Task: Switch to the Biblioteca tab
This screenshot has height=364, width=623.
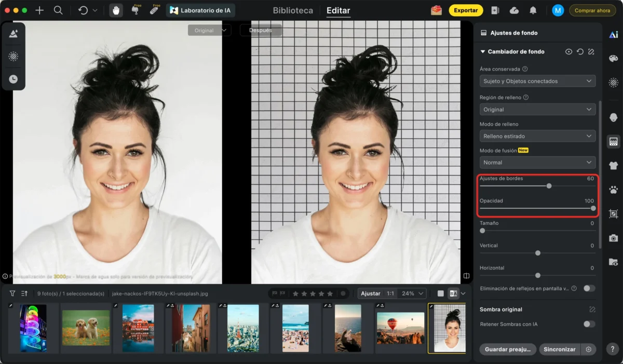Action: 293,10
